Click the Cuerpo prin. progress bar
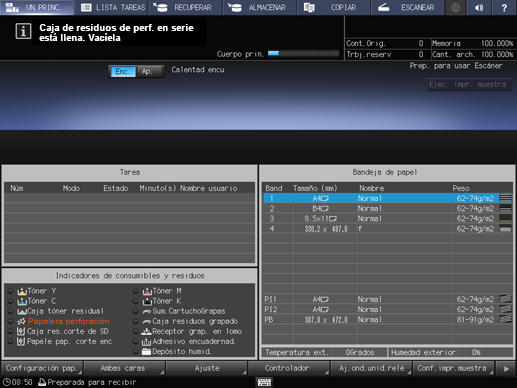Image resolution: width=517 pixels, height=388 pixels. (303, 53)
